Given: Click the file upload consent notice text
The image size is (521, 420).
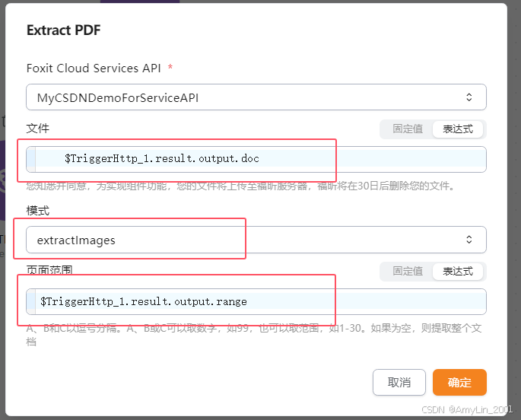Looking at the screenshot, I should pyautogui.click(x=240, y=186).
